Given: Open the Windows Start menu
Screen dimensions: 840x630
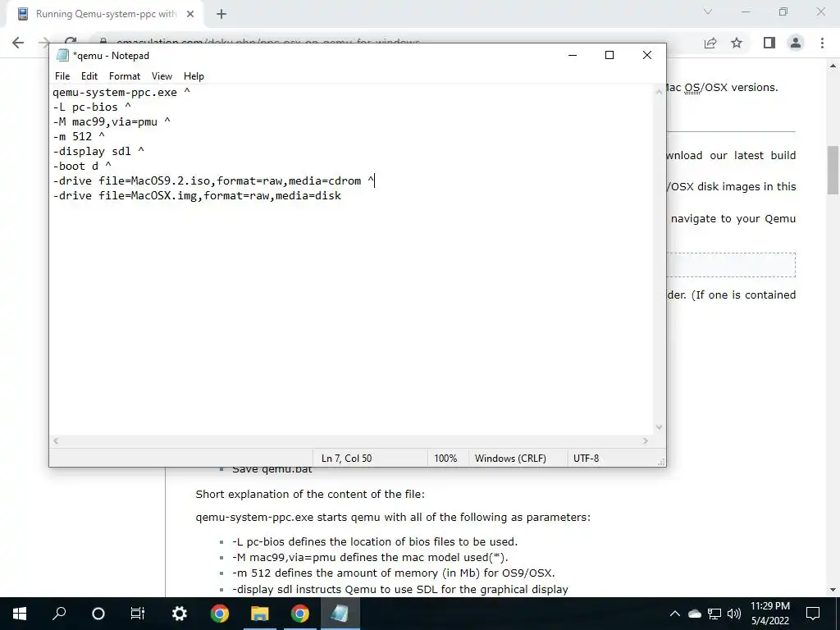Looking at the screenshot, I should [x=20, y=614].
